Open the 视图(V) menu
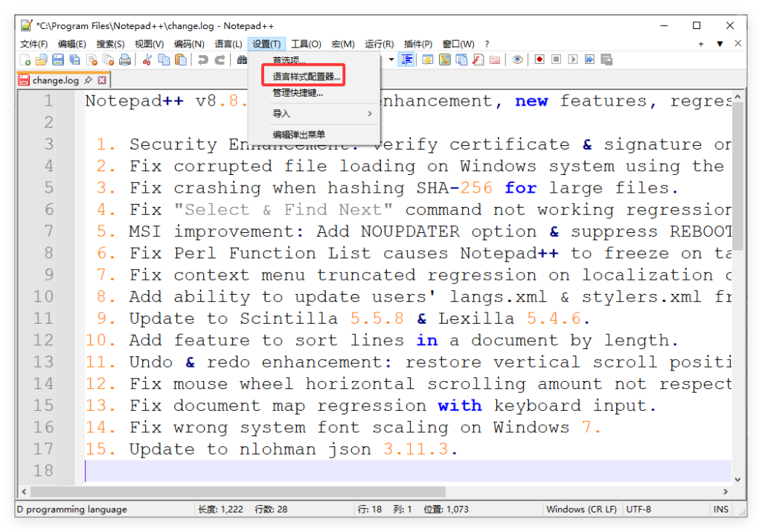 (x=149, y=44)
